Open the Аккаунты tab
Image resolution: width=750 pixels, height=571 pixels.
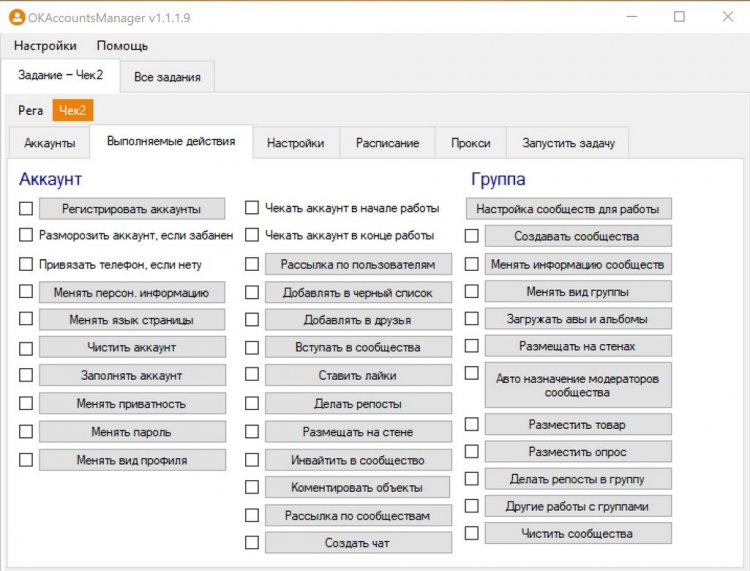pyautogui.click(x=49, y=143)
